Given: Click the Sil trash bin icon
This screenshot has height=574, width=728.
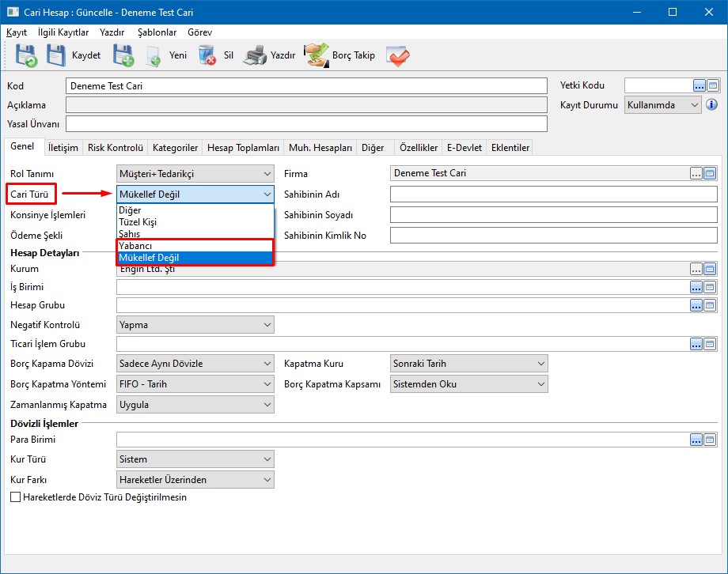Looking at the screenshot, I should [x=207, y=55].
